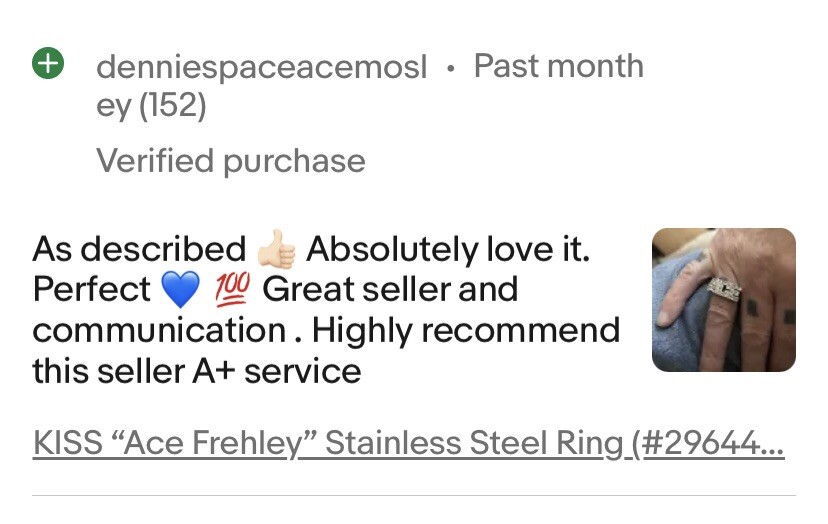Screen dimensions: 828x524
Task: Click the word "Perfect" in the review
Action: pyautogui.click(x=91, y=290)
